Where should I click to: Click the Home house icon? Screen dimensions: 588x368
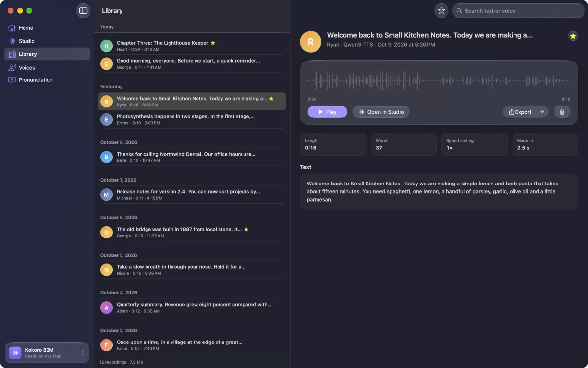(12, 28)
